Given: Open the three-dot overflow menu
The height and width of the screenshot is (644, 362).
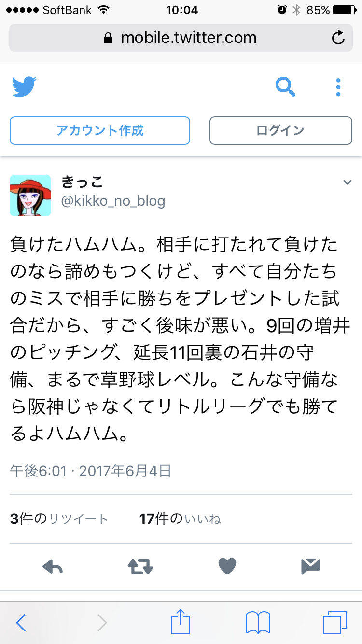Looking at the screenshot, I should point(338,87).
